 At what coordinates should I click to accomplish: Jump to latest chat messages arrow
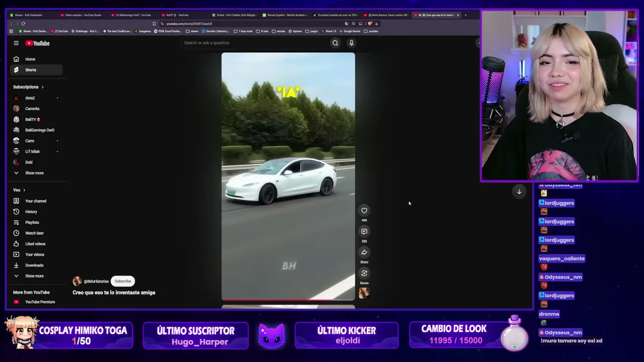519,192
